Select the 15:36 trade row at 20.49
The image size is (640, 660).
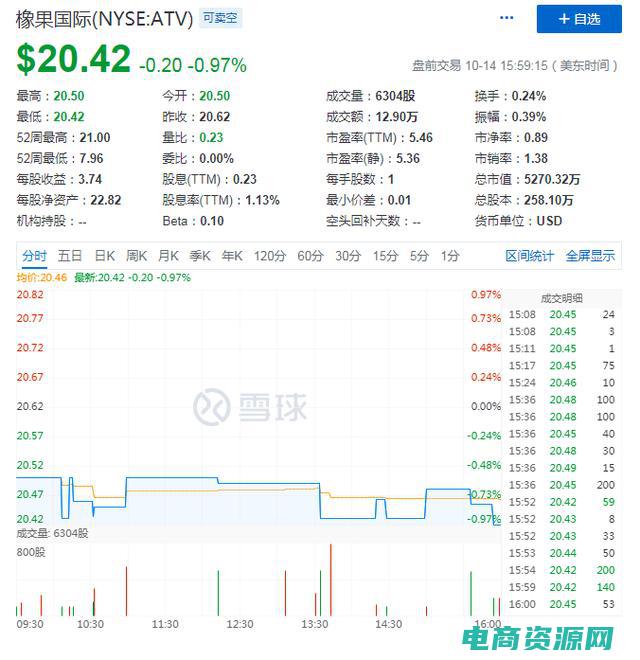[x=562, y=468]
